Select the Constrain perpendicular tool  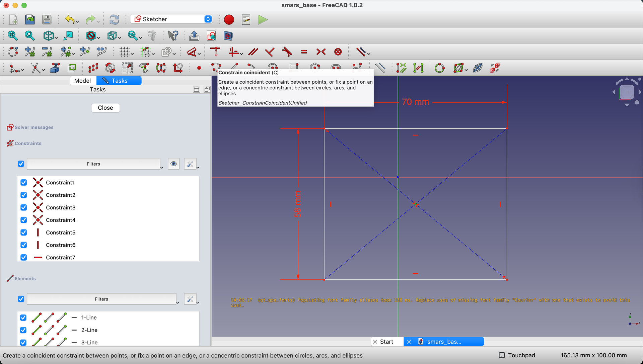point(270,52)
